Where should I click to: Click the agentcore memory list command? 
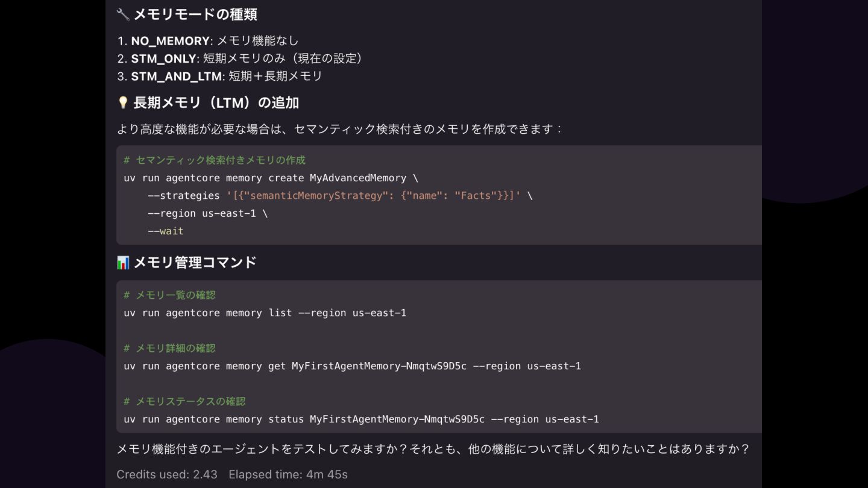pyautogui.click(x=265, y=313)
